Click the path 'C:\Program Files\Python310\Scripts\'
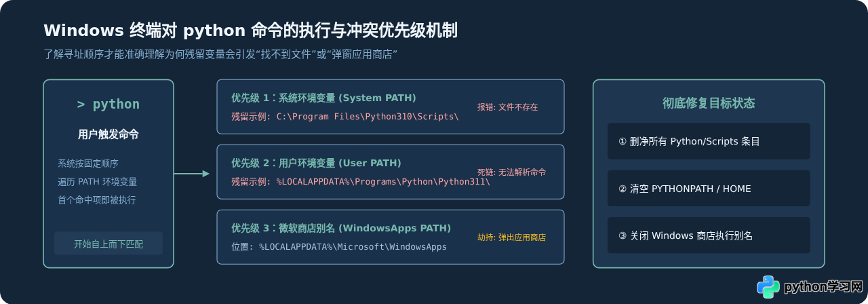This screenshot has width=868, height=304. tap(368, 117)
